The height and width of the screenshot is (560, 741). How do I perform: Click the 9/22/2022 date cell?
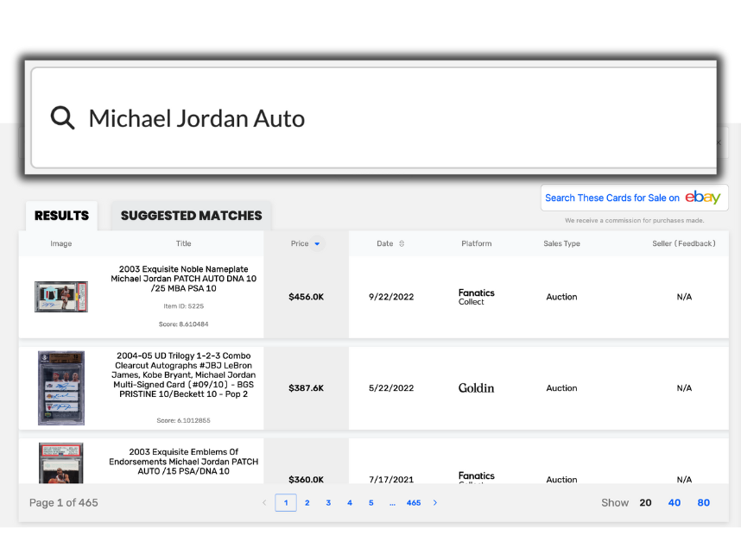(391, 297)
